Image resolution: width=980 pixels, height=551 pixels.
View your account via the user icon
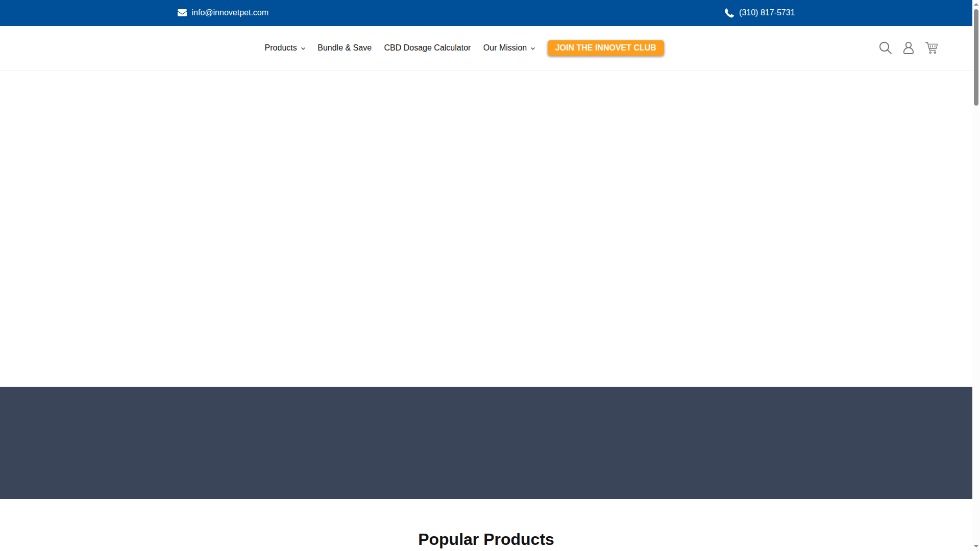click(x=908, y=47)
